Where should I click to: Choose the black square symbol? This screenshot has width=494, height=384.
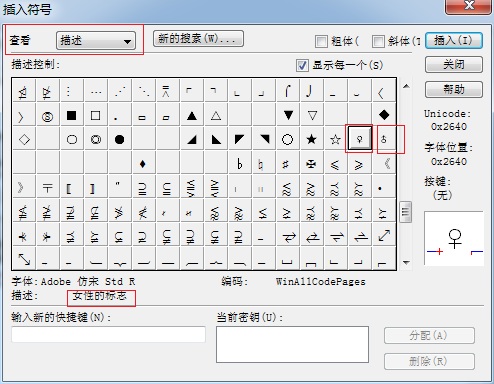(71, 115)
